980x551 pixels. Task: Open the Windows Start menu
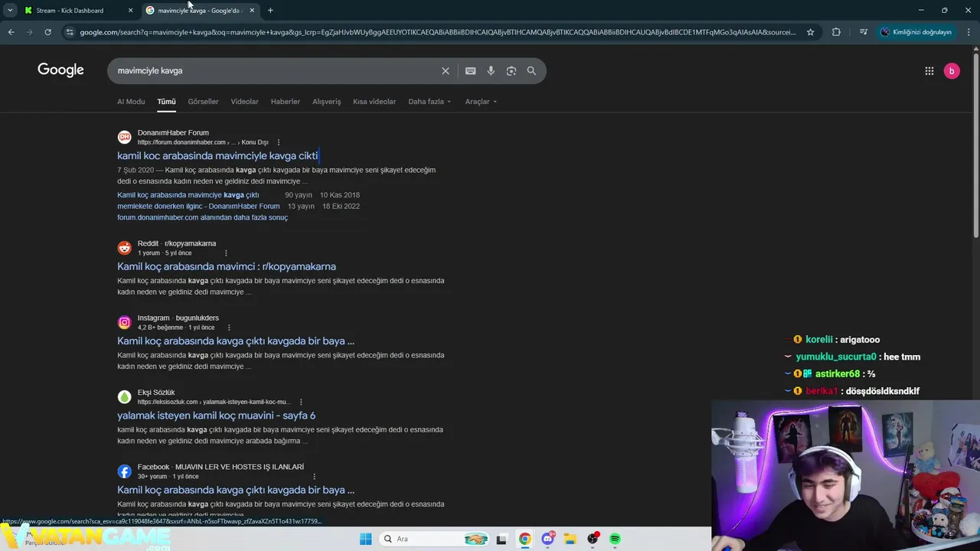[x=365, y=539]
